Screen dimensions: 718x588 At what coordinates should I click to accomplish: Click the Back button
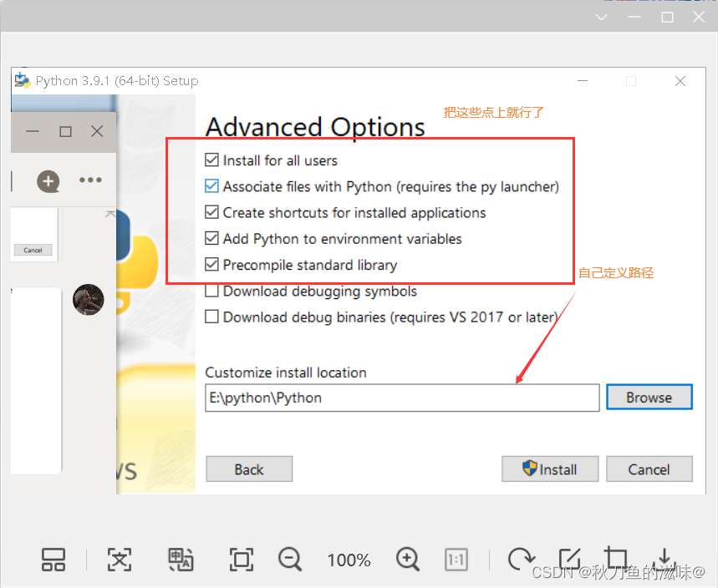pyautogui.click(x=249, y=469)
